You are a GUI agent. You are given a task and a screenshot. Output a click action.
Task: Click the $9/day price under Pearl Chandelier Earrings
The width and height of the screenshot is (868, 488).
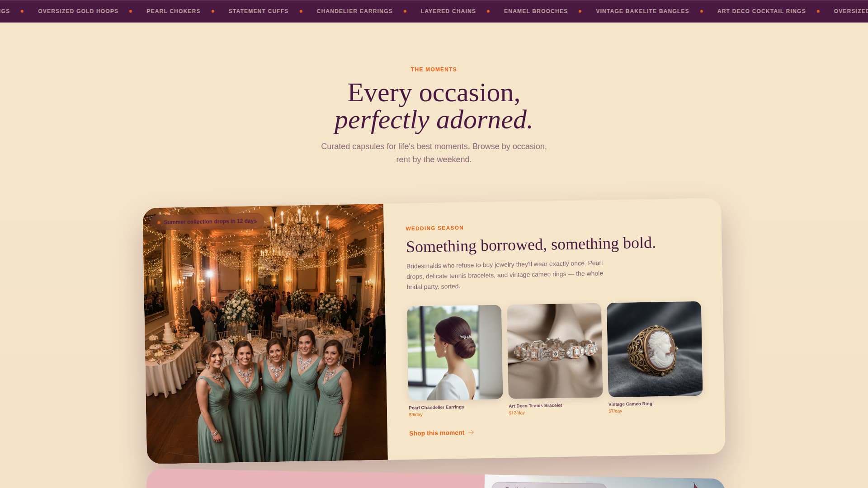415,414
